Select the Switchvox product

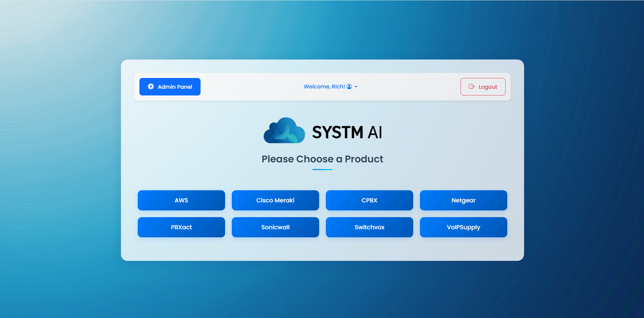pos(369,227)
